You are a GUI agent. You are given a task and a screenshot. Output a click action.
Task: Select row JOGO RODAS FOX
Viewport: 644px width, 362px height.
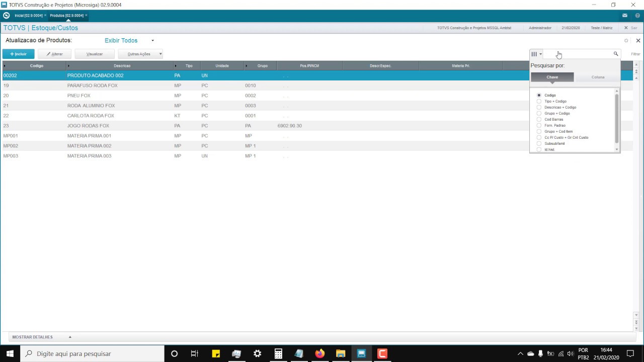(317, 126)
